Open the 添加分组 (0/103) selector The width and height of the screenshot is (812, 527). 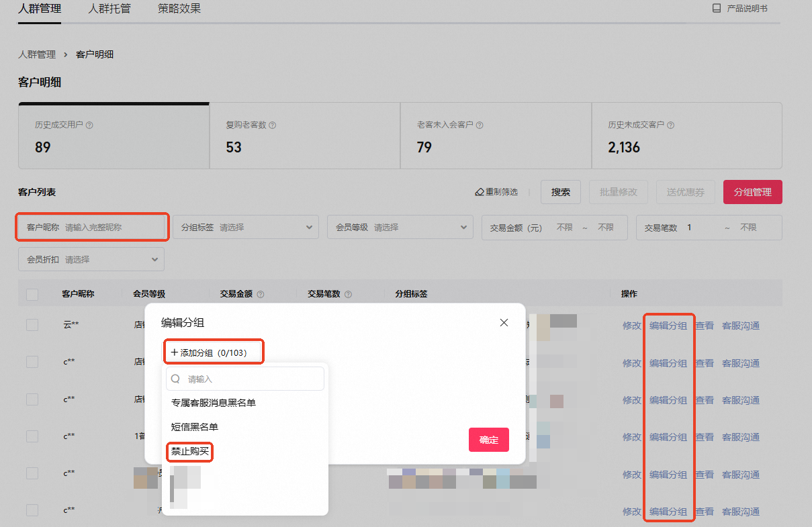214,352
